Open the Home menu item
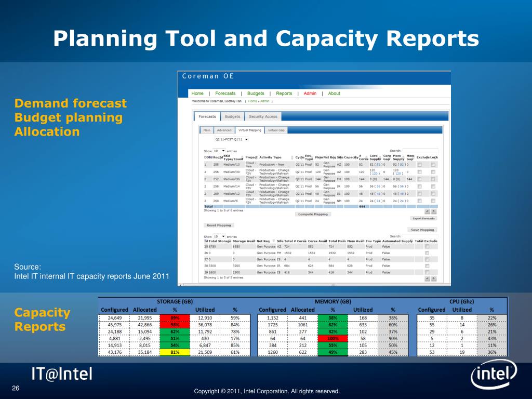Image resolution: width=532 pixels, height=399 pixels. pyautogui.click(x=197, y=94)
